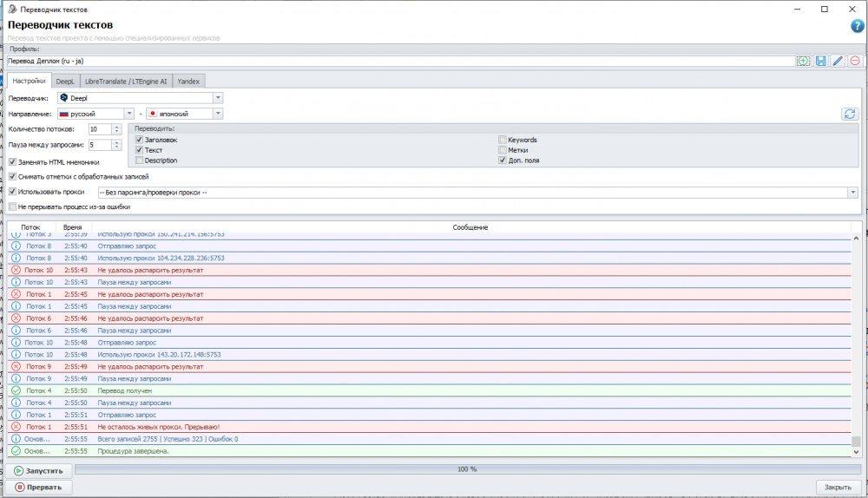
Task: Check 'Не прерывать процесс из-за ошибки'
Action: pyautogui.click(x=12, y=206)
